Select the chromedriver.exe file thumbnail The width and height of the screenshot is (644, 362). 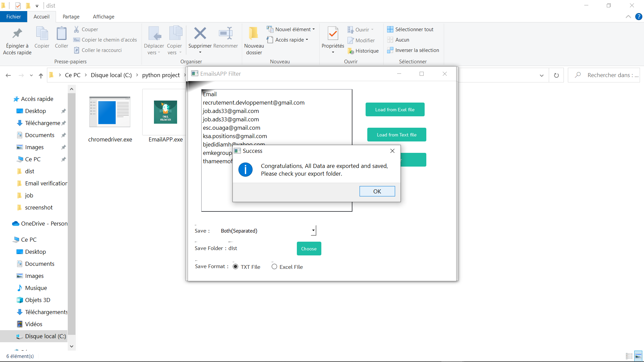(110, 112)
